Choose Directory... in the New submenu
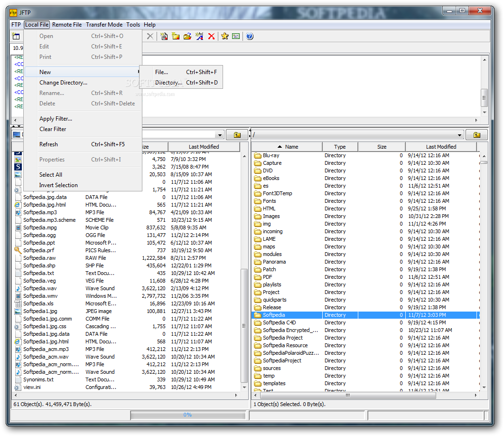 [181, 83]
